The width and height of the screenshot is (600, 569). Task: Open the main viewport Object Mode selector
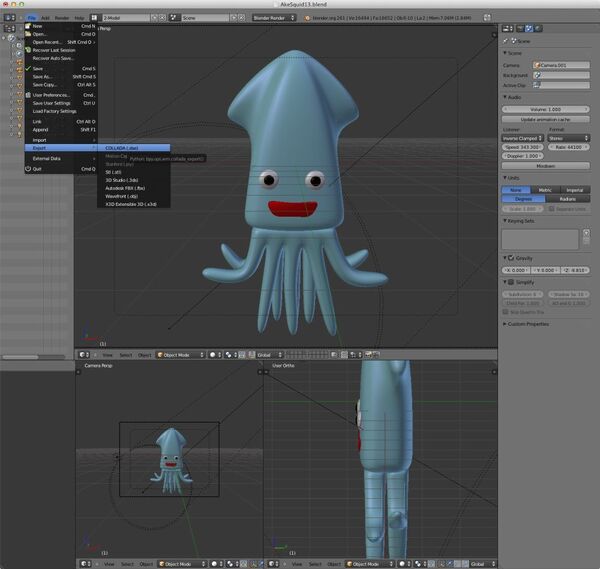pos(181,355)
